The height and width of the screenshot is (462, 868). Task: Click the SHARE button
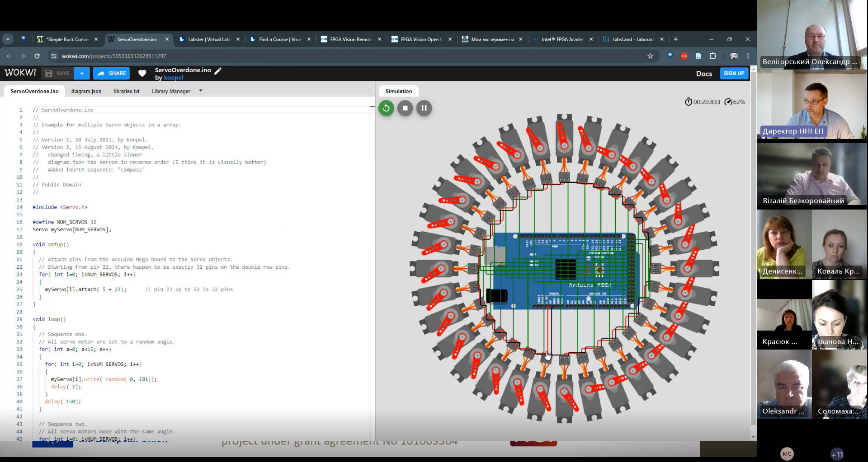[x=112, y=73]
